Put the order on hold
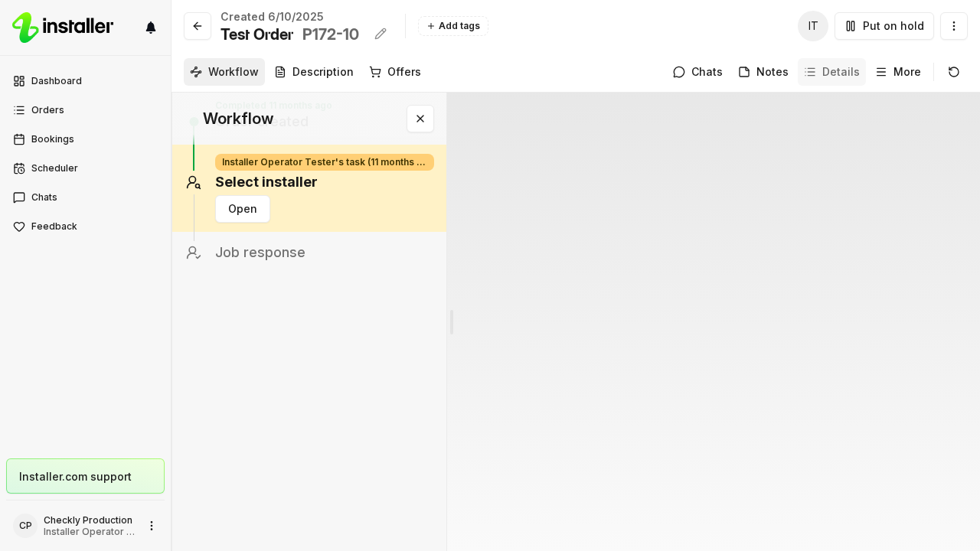This screenshot has width=980, height=551. point(884,26)
